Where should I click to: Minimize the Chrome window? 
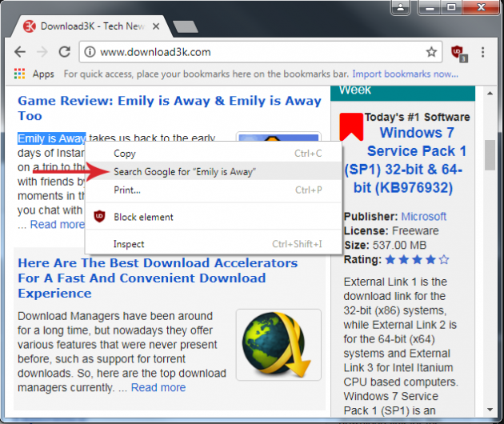430,8
